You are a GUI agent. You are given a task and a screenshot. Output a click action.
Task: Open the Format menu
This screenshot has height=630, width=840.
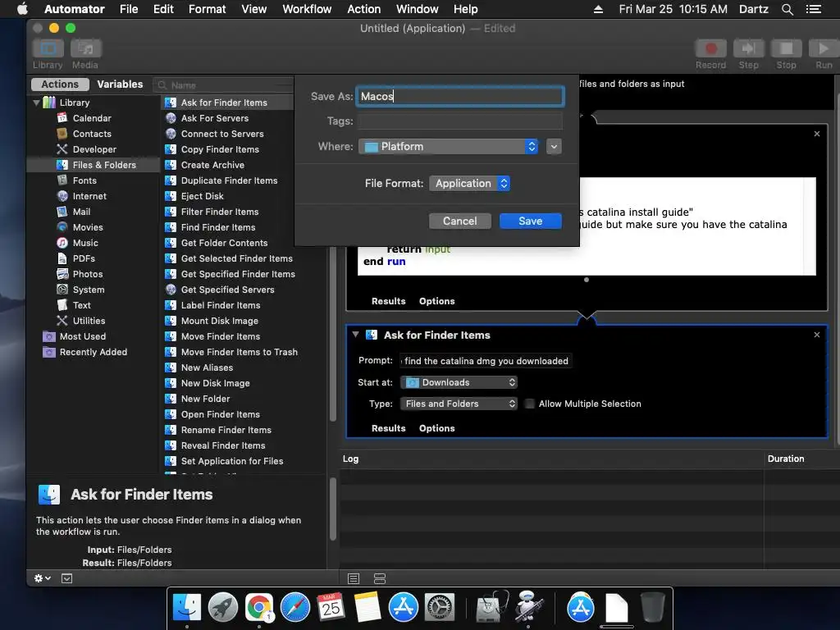(x=208, y=9)
